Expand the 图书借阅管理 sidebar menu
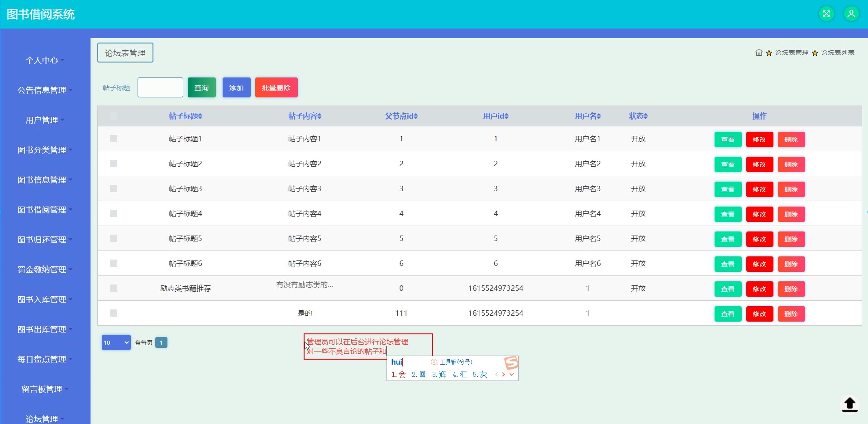Screen dimensions: 868x424 point(45,210)
